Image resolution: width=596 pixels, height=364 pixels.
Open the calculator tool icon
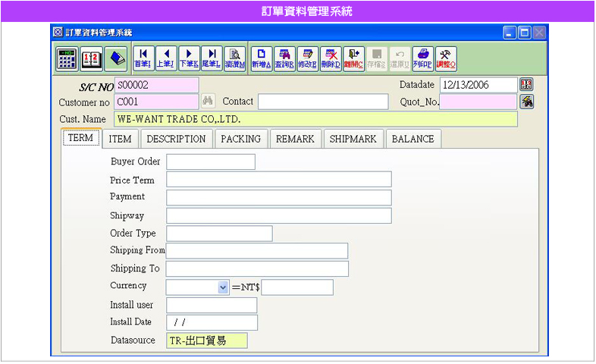67,58
